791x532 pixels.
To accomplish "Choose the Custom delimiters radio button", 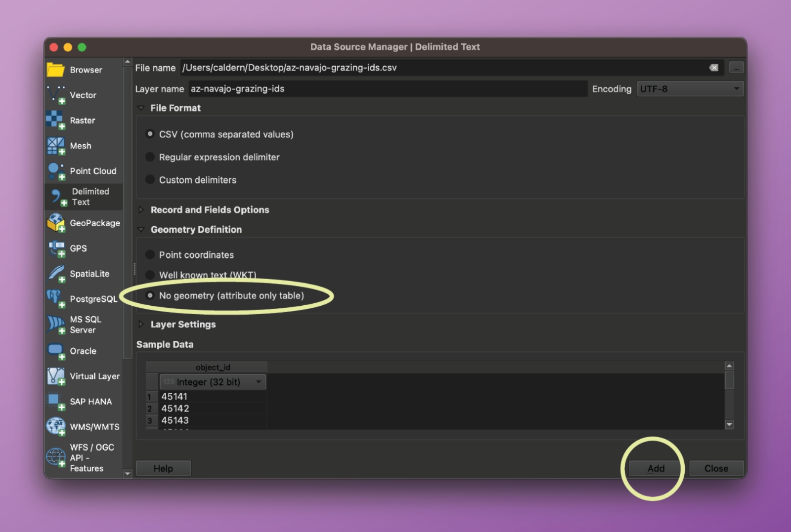I will pyautogui.click(x=150, y=180).
